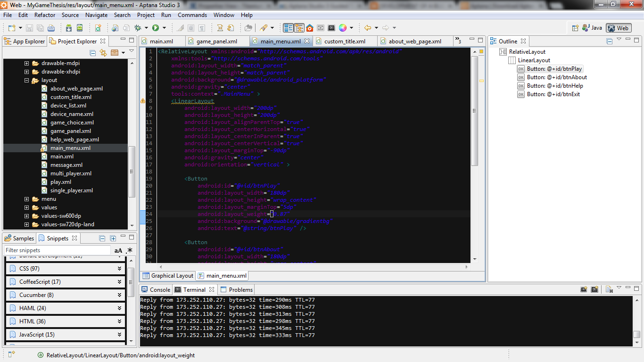
Task: Switch to the about_web_page.xml tab
Action: (x=415, y=41)
